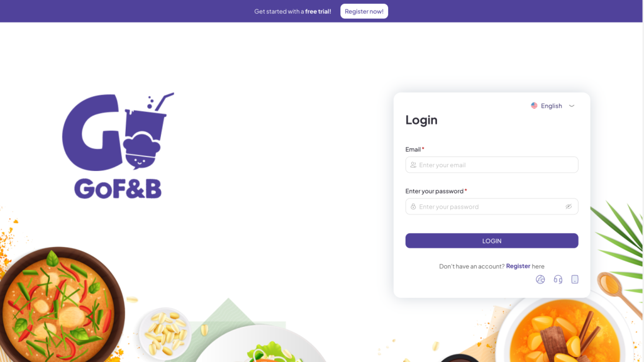The width and height of the screenshot is (644, 362).
Task: Focus the Enter your password field
Action: [x=492, y=206]
